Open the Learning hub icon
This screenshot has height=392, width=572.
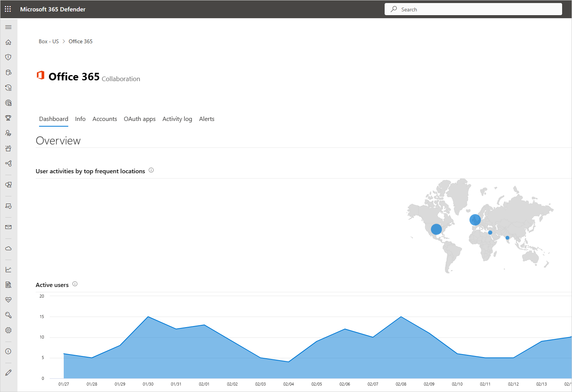(8, 133)
